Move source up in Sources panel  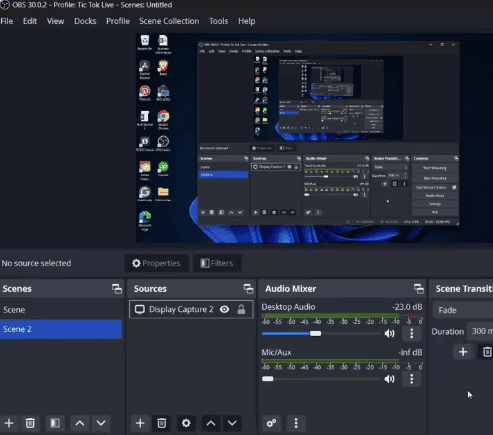coord(211,423)
